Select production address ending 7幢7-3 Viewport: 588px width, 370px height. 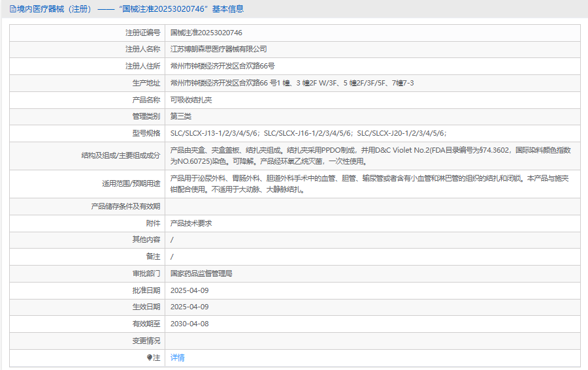click(292, 83)
